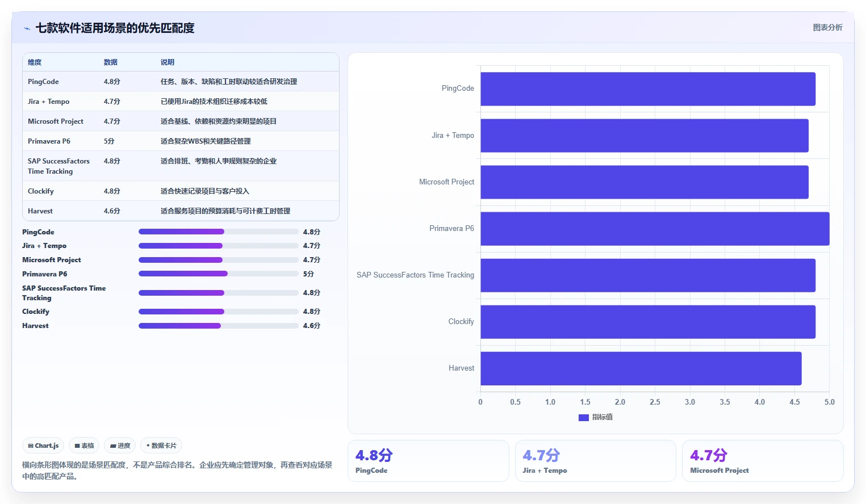Click description 适合复杂WBS和关键路径管理

[205, 141]
